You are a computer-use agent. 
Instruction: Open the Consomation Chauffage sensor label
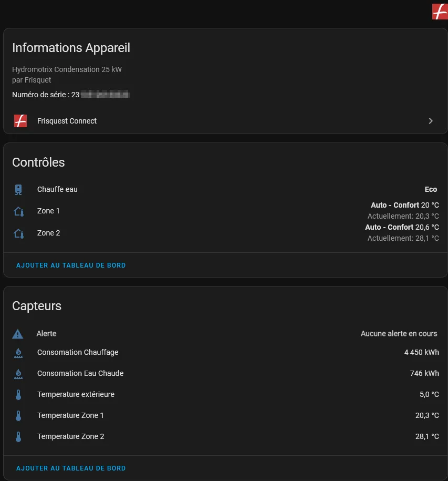[78, 352]
